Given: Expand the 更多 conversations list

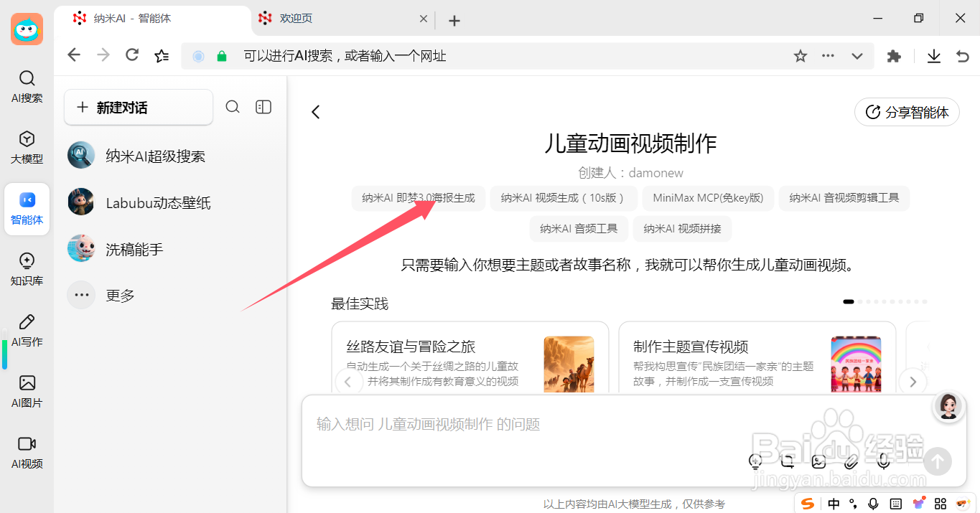Looking at the screenshot, I should 119,295.
